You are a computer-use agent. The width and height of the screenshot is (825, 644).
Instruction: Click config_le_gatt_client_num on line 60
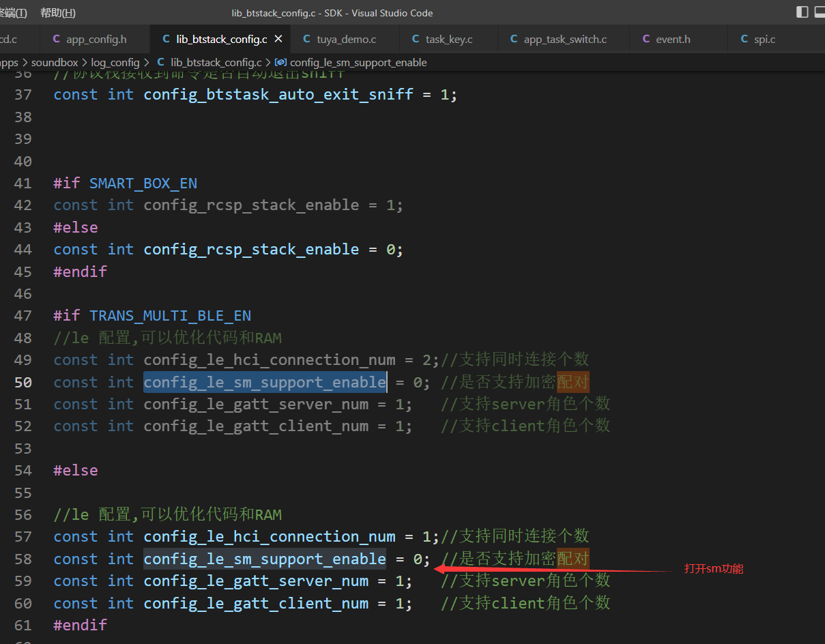click(256, 603)
